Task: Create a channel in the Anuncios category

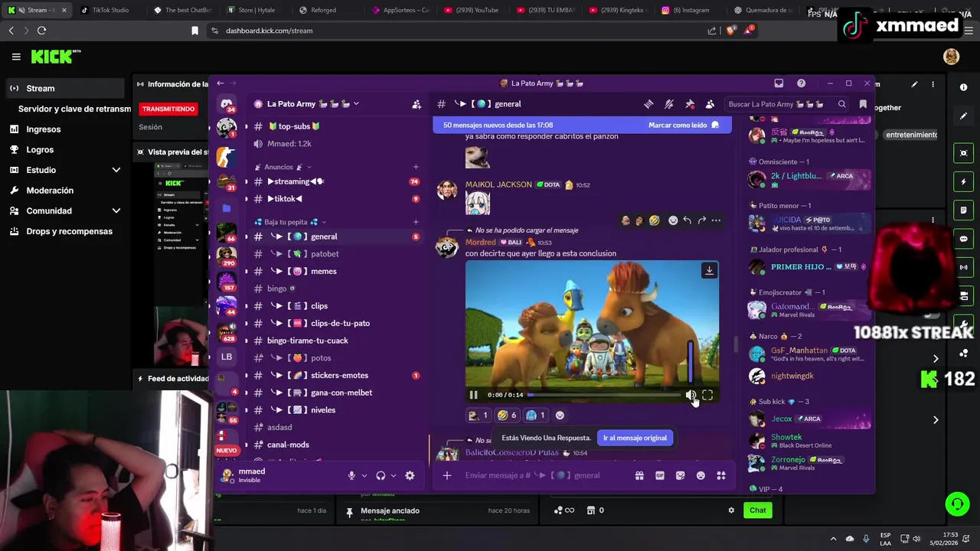Action: pyautogui.click(x=416, y=167)
